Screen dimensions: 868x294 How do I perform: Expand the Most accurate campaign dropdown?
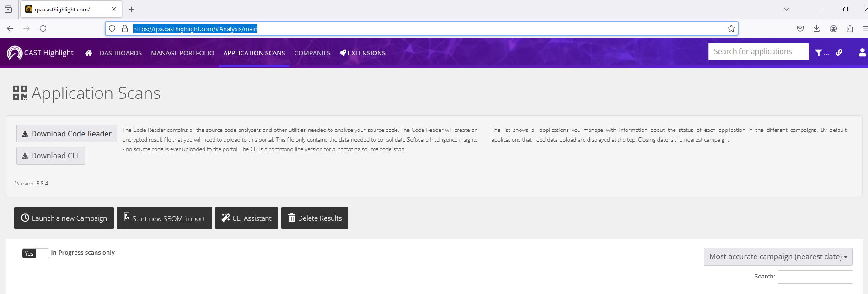[x=778, y=256]
